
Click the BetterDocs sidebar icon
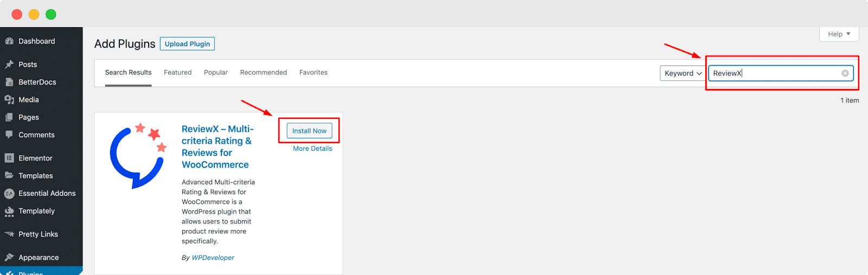9,82
